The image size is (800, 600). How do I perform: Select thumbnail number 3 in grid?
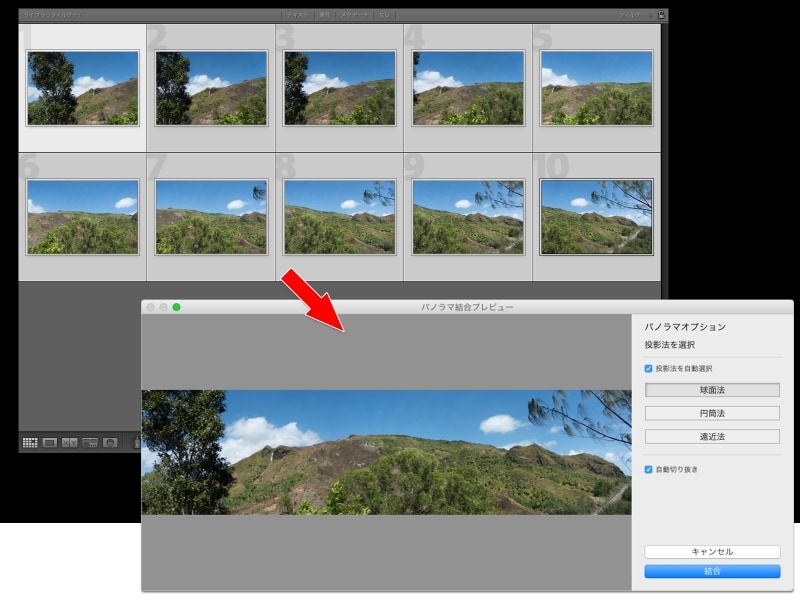[x=339, y=88]
